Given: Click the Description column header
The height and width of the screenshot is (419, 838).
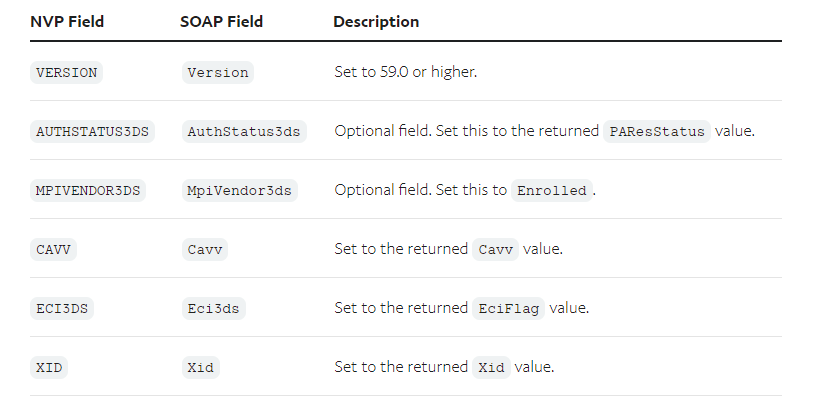Looking at the screenshot, I should point(376,22).
